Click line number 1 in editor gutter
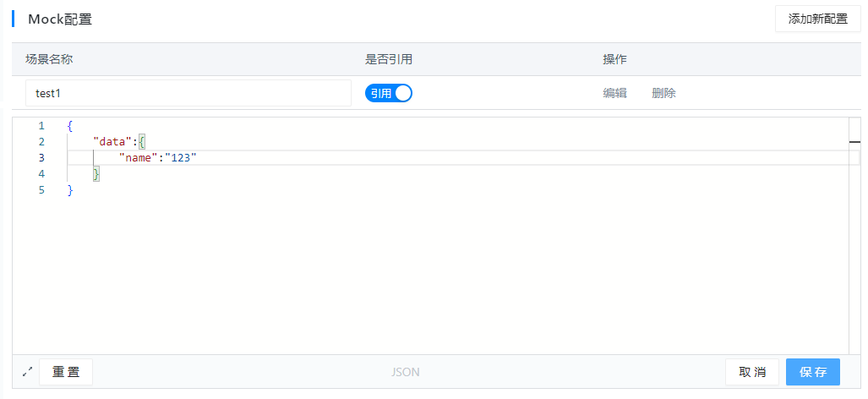Image resolution: width=868 pixels, height=399 pixels. (41, 126)
